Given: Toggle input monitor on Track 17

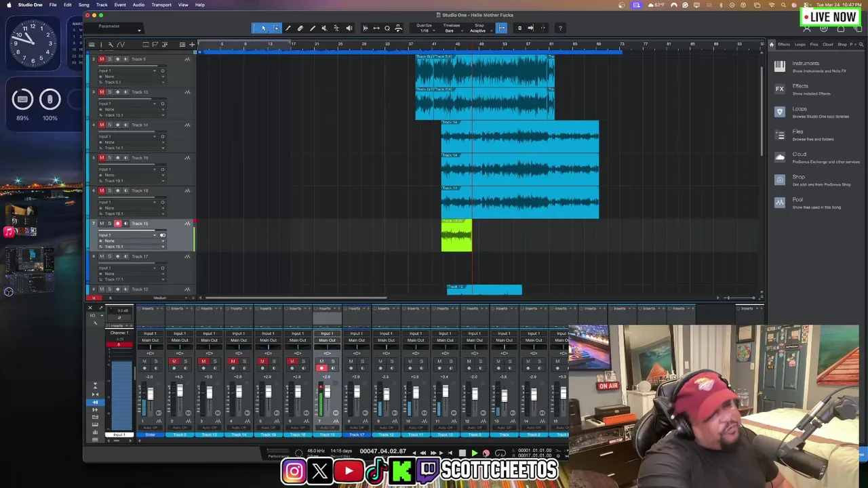Looking at the screenshot, I should tap(125, 256).
